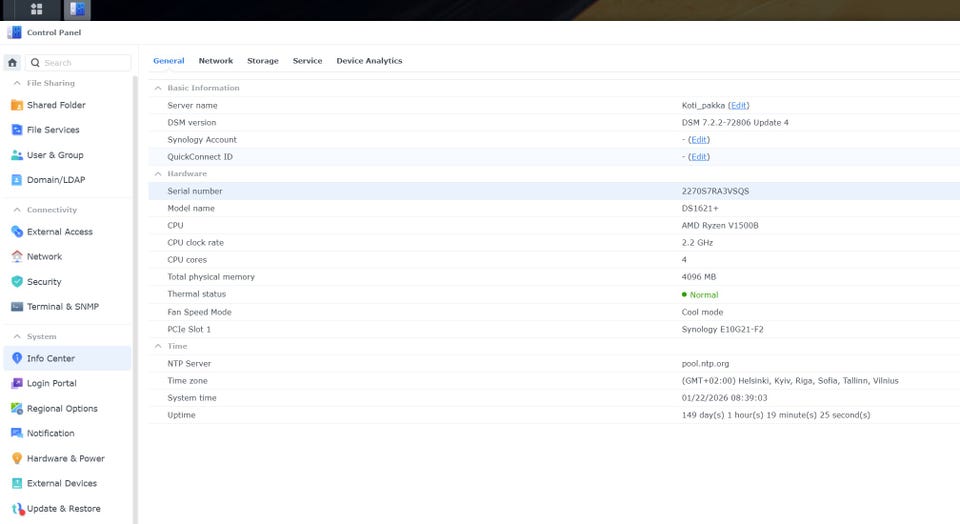Screen dimensions: 960x524
Task: Open Security shield icon
Action: (x=17, y=282)
